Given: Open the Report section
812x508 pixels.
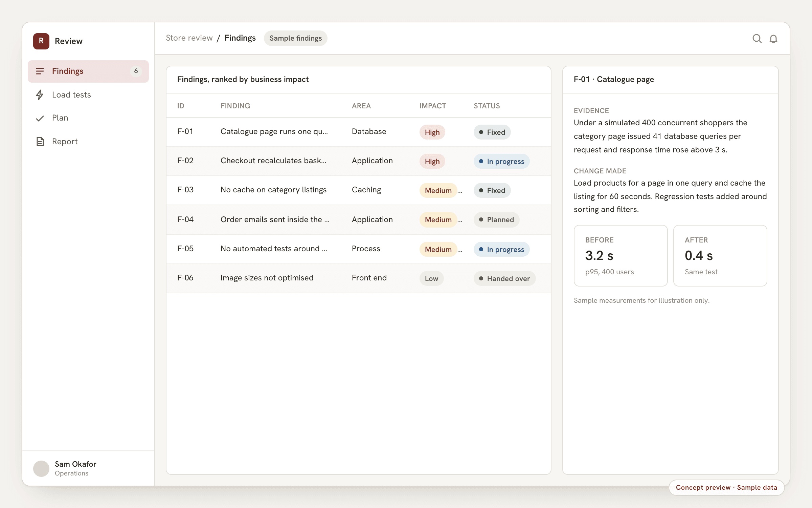Looking at the screenshot, I should tap(88, 142).
